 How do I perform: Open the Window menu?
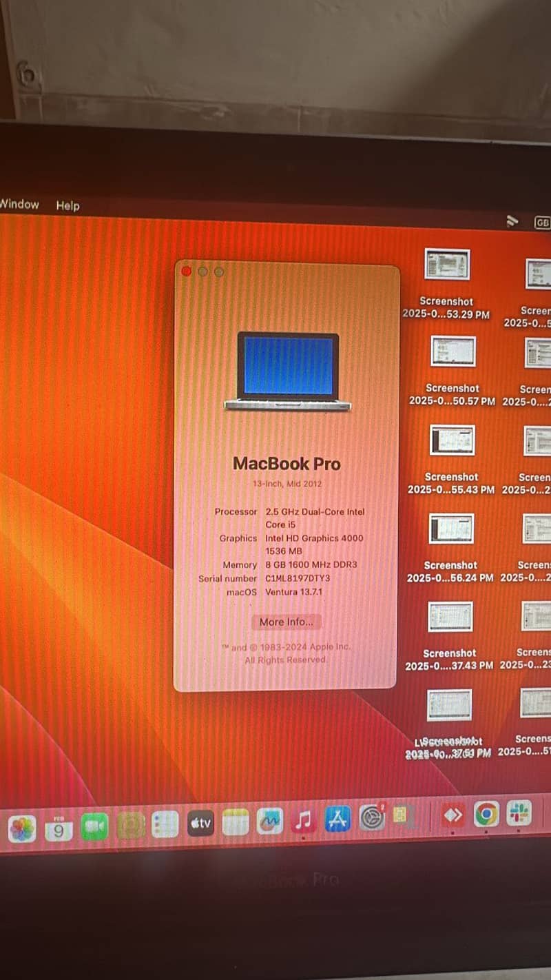19,204
